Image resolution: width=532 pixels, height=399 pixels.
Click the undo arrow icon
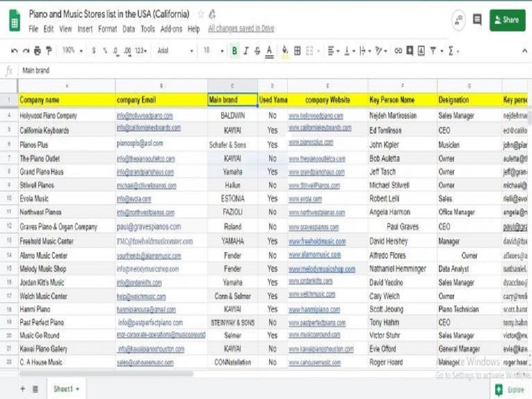[x=14, y=51]
